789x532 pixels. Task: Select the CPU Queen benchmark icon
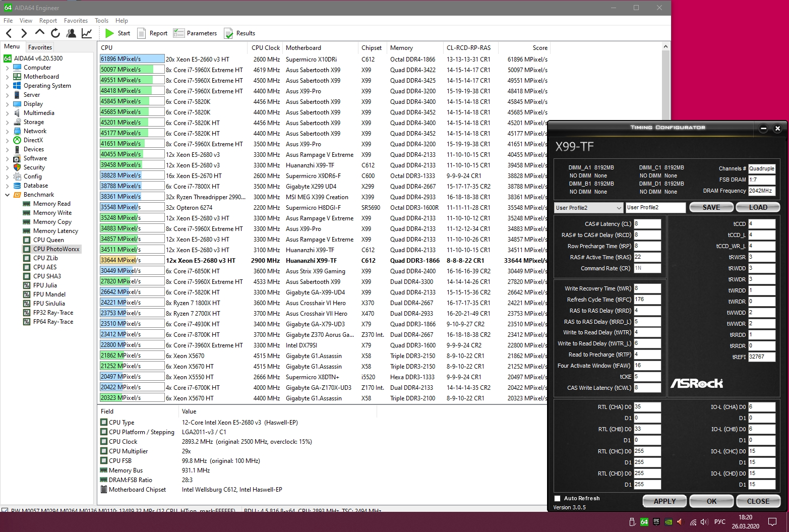click(27, 240)
